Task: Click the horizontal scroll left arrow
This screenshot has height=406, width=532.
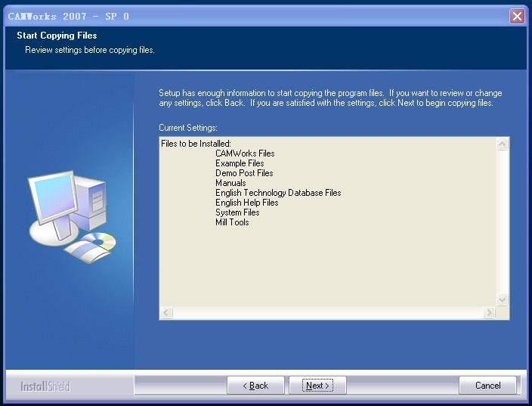Action: point(166,312)
